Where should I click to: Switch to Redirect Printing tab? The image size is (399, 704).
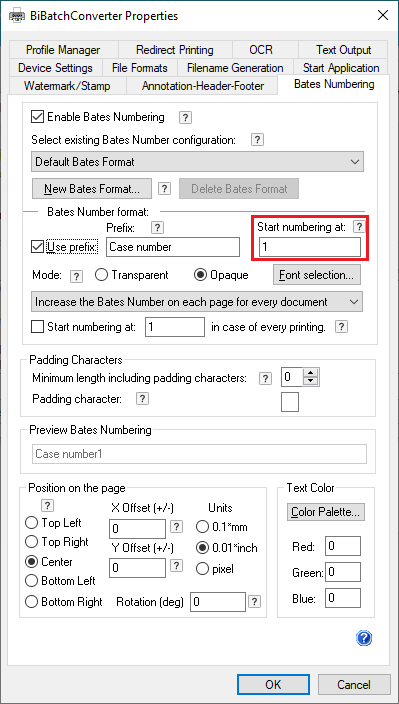point(175,50)
